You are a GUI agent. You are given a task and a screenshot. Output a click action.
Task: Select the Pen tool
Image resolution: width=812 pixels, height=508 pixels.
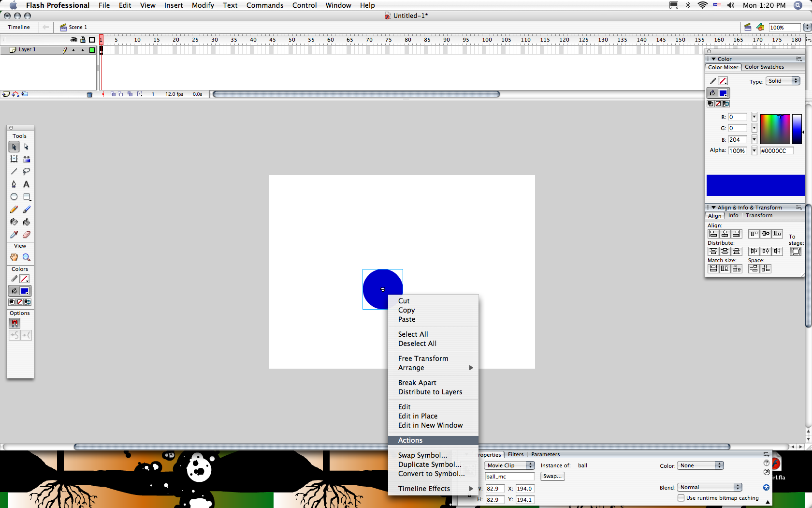[x=14, y=184]
